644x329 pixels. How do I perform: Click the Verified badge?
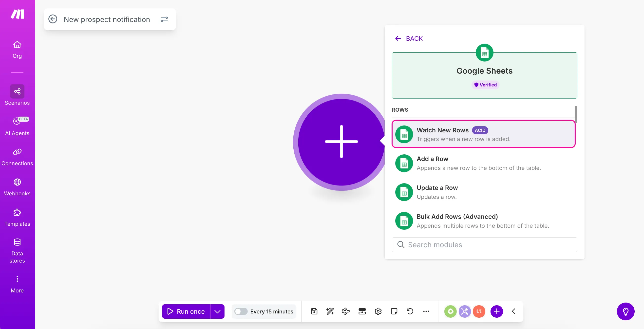click(x=485, y=85)
